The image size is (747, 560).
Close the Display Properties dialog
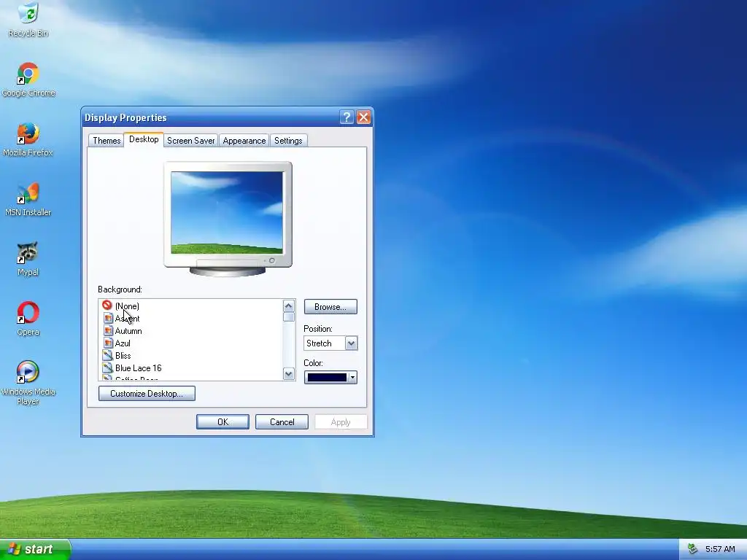(x=363, y=117)
